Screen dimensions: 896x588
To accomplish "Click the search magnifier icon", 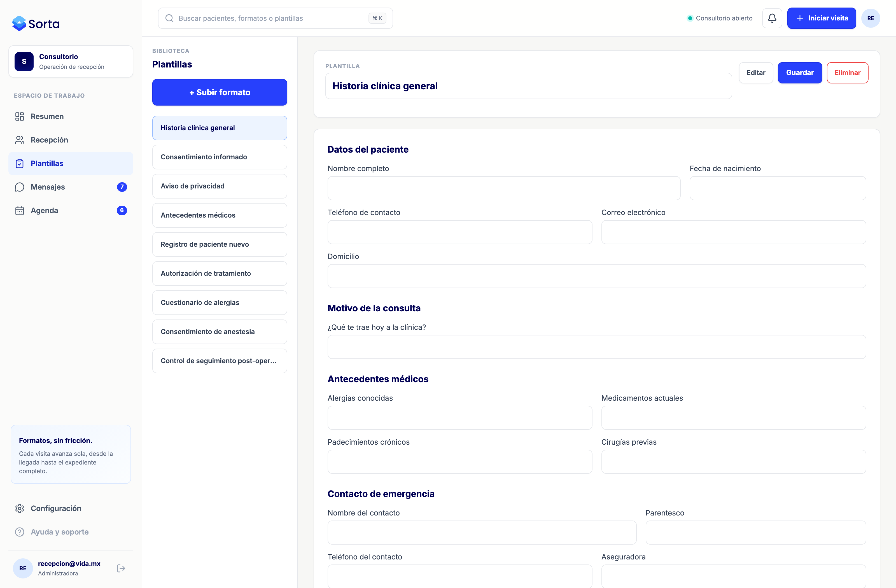I will pos(169,18).
